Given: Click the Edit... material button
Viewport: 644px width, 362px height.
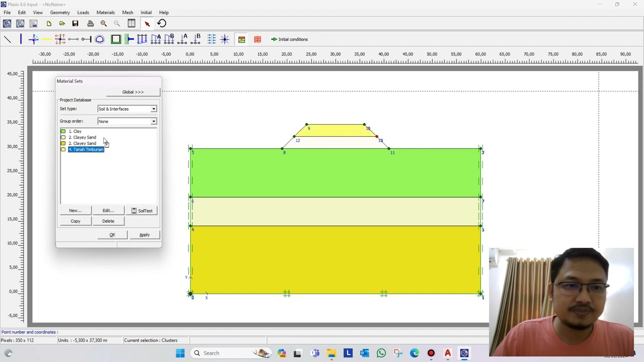Looking at the screenshot, I should coord(108,211).
